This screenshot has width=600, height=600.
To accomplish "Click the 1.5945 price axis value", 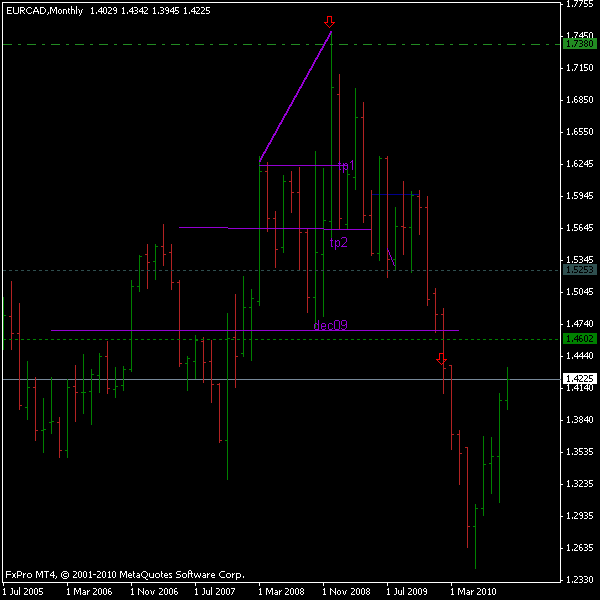I will point(579,196).
